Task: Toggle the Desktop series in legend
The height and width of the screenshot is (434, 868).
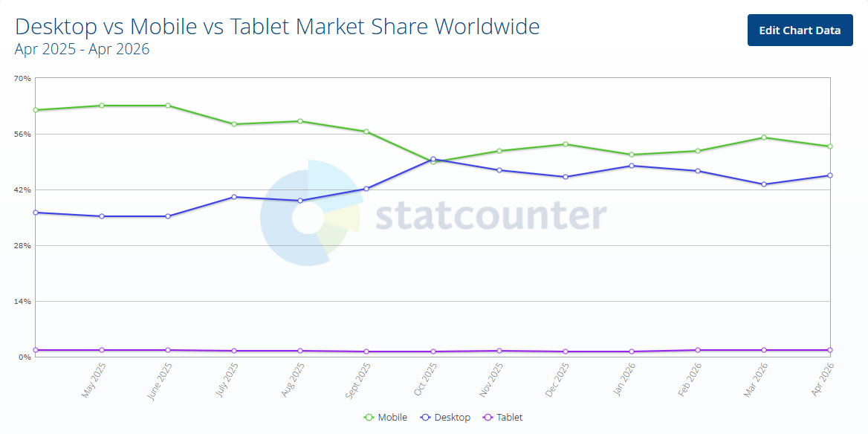Action: click(x=446, y=418)
